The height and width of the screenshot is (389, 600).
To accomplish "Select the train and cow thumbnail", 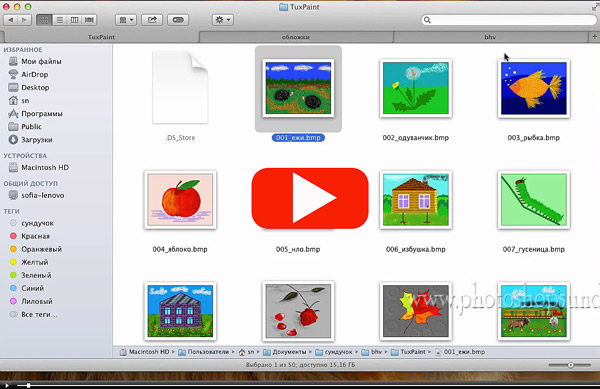I will (x=534, y=311).
